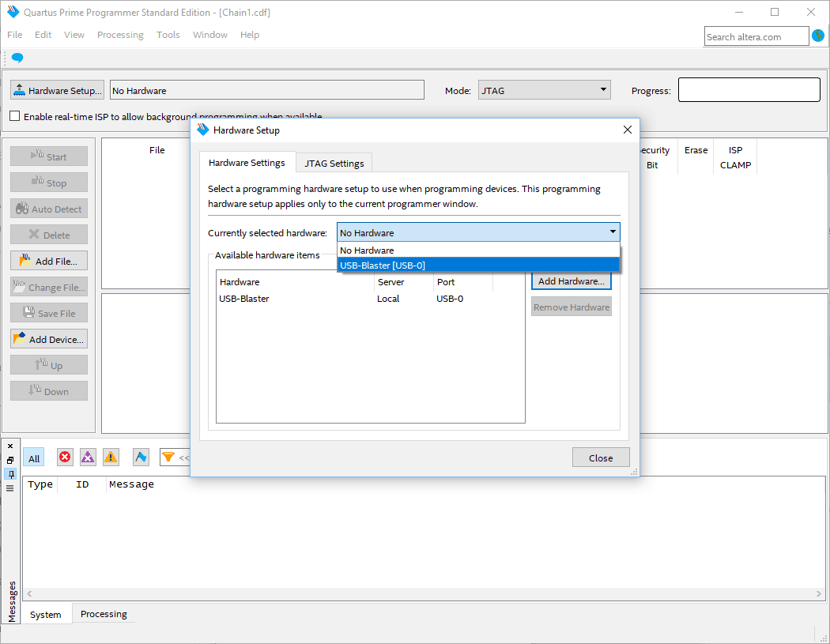Viewport: 830px width, 644px height.
Task: Open the Mode JTAG dropdown
Action: [545, 91]
